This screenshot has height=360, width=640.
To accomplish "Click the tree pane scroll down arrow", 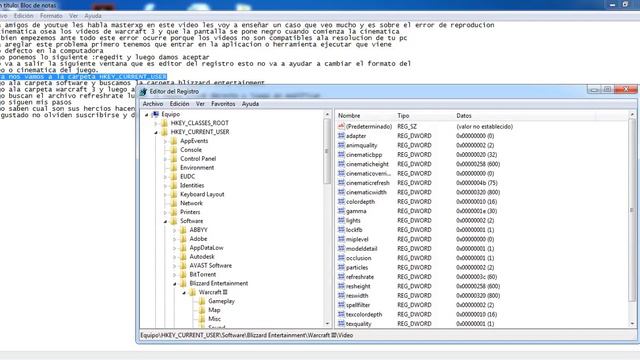I will [327, 324].
